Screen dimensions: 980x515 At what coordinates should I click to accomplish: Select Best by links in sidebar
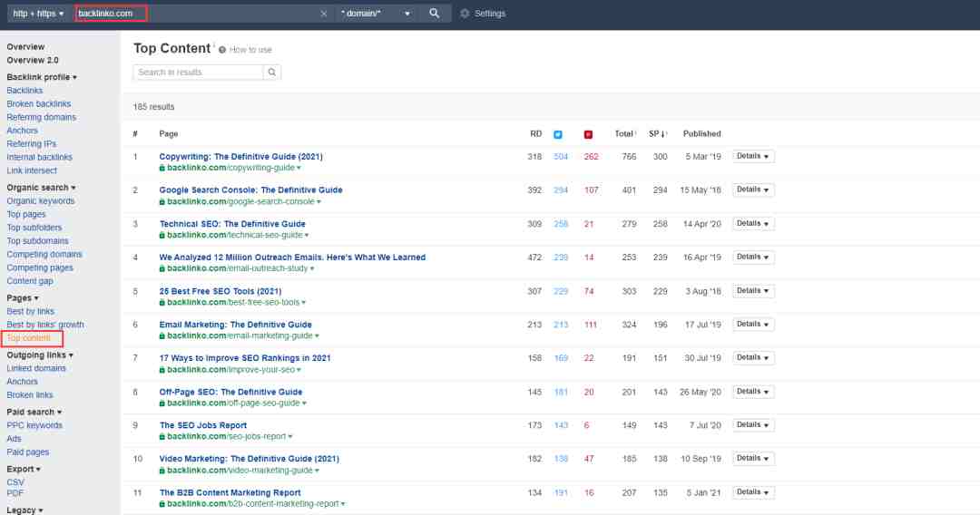[x=31, y=311]
